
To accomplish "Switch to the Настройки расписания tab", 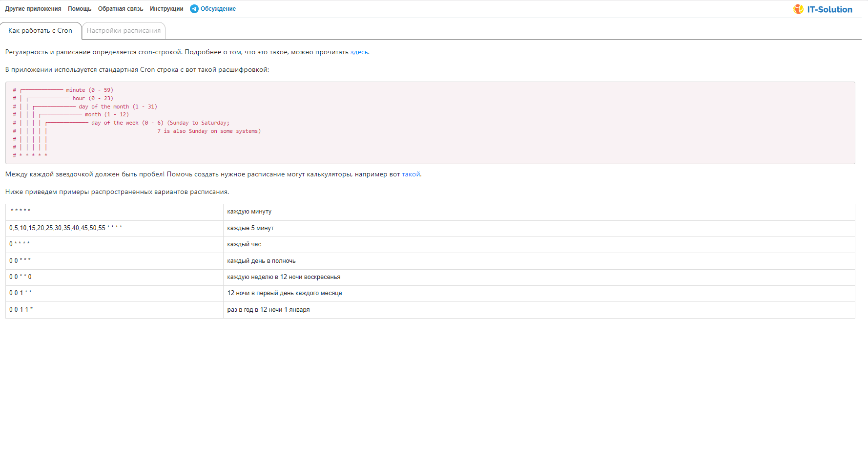I will [124, 31].
